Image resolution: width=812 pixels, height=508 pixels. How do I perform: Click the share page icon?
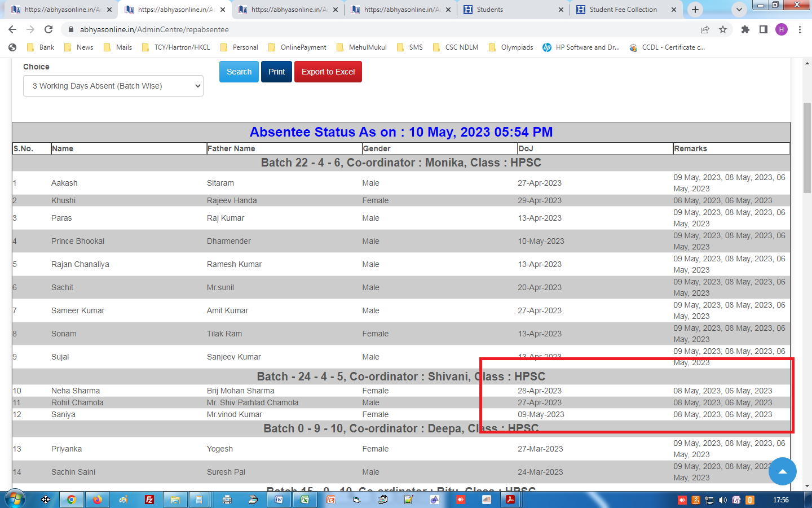coord(705,29)
